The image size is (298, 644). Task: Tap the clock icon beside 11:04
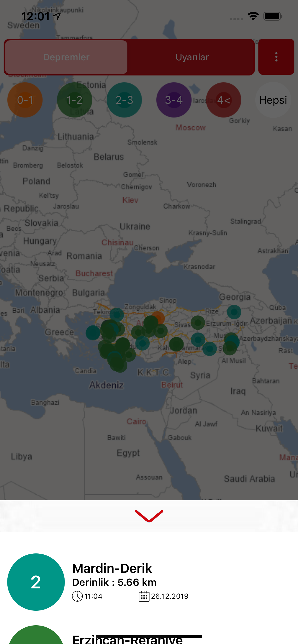click(x=77, y=596)
